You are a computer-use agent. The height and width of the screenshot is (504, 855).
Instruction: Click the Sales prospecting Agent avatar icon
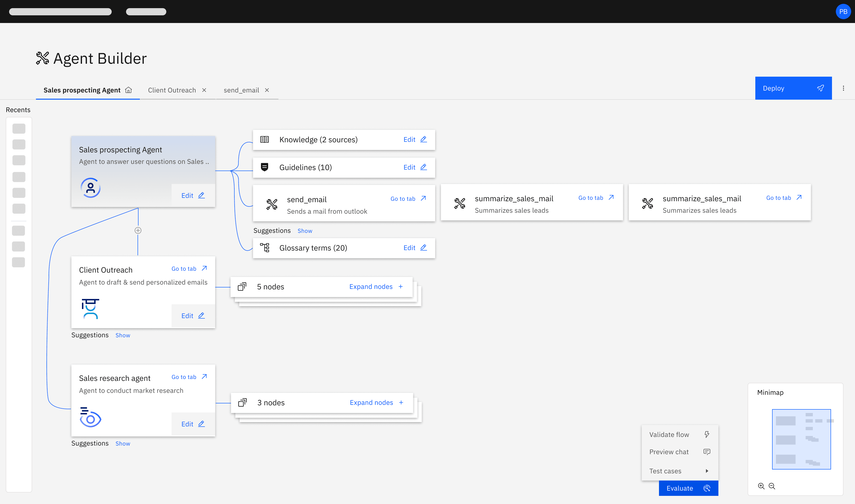[x=90, y=188]
